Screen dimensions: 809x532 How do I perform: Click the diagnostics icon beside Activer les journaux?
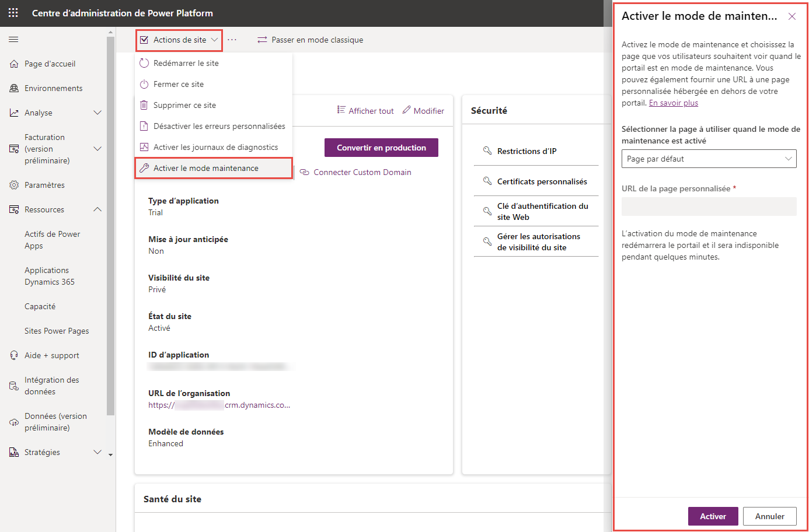144,147
